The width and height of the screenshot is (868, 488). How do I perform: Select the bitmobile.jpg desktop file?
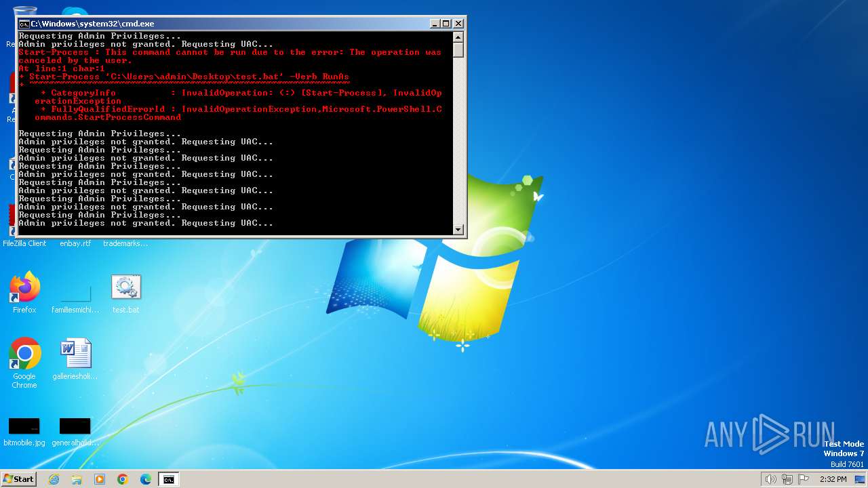tap(24, 432)
